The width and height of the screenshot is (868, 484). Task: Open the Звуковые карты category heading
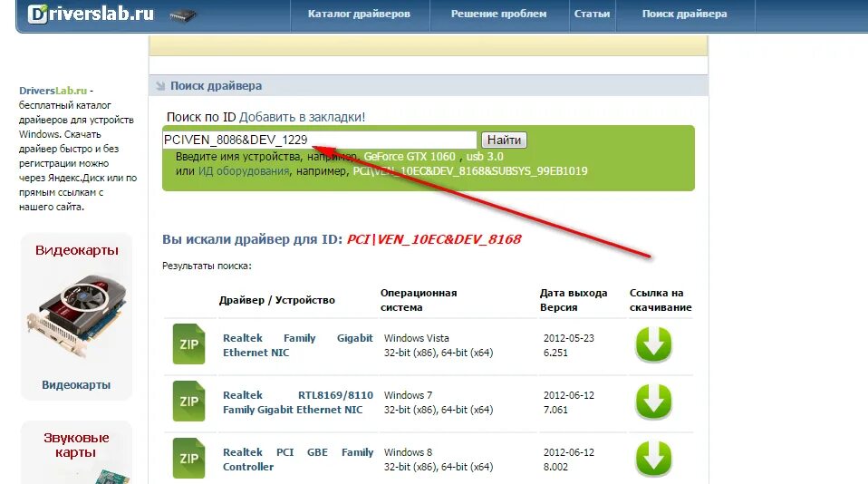click(x=76, y=445)
